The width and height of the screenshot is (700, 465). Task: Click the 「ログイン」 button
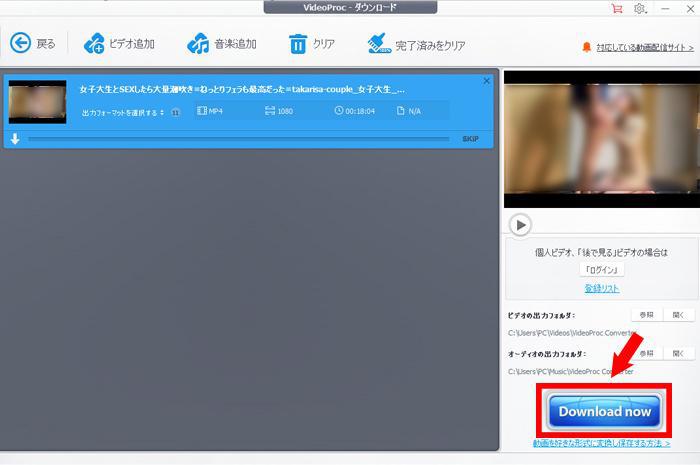click(601, 270)
